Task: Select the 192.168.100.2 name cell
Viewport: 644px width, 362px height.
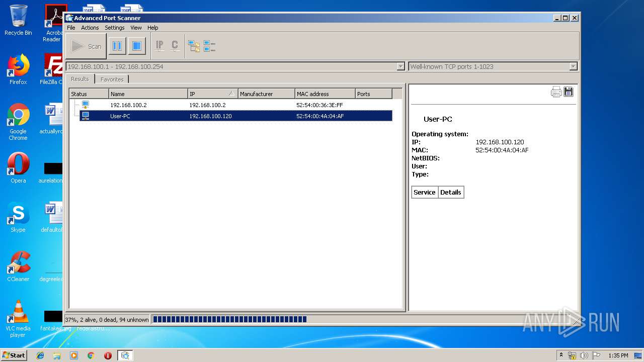Action: coord(129,105)
